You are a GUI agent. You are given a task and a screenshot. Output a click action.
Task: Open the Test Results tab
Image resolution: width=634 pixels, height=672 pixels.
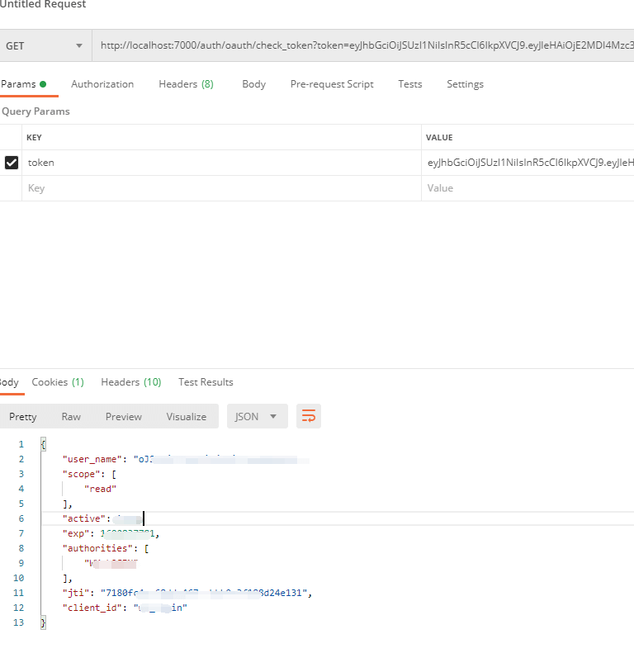[x=206, y=382]
